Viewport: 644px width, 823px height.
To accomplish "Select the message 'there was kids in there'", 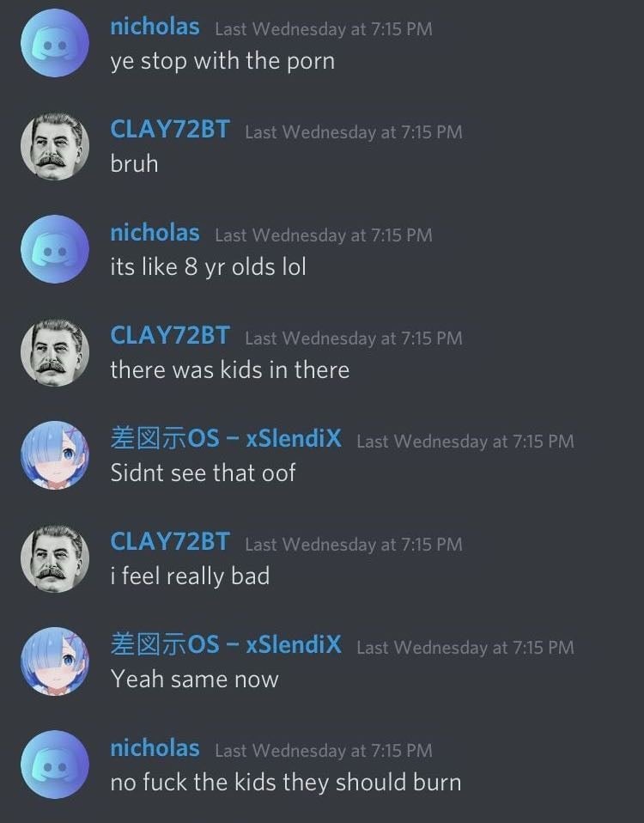I will [230, 369].
